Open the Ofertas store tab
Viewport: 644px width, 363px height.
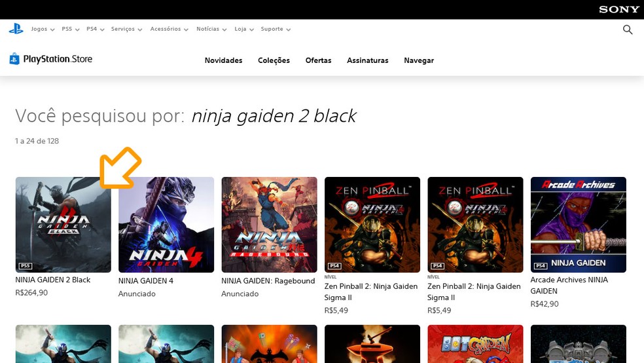[318, 60]
